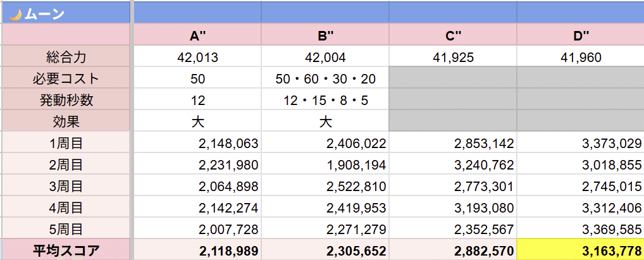This screenshot has height=260, width=644.
Task: Select column header C''
Action: point(453,36)
